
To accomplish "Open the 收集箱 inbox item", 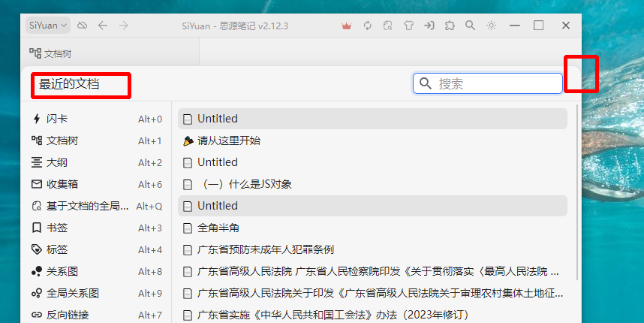I will [62, 184].
